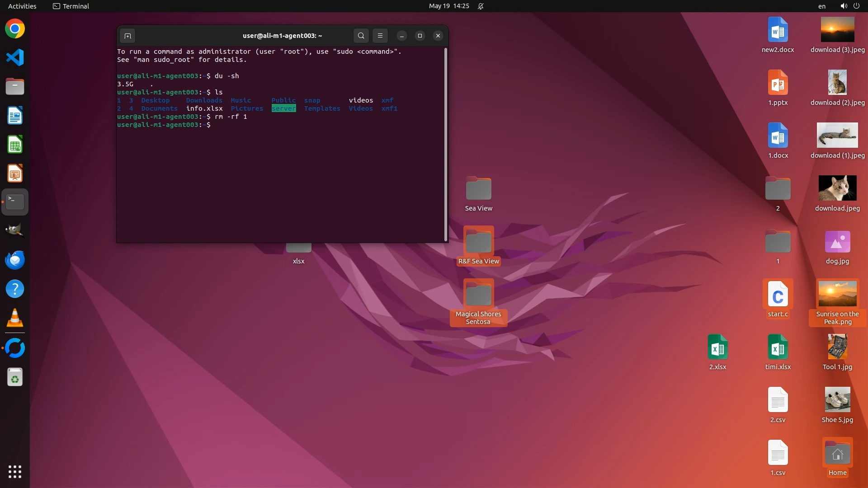868x488 pixels.
Task: Open the Trash in dock
Action: [x=15, y=377]
